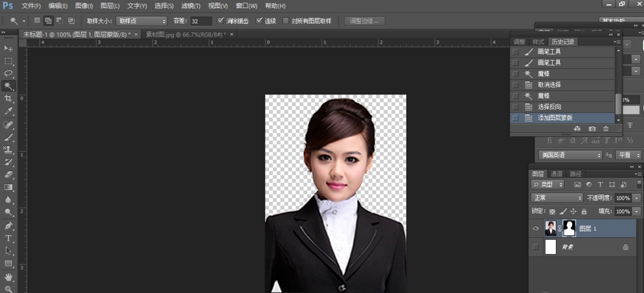Enable the 对所有图层取样 checkbox
Viewport: 644px width, 293px height.
[x=286, y=21]
